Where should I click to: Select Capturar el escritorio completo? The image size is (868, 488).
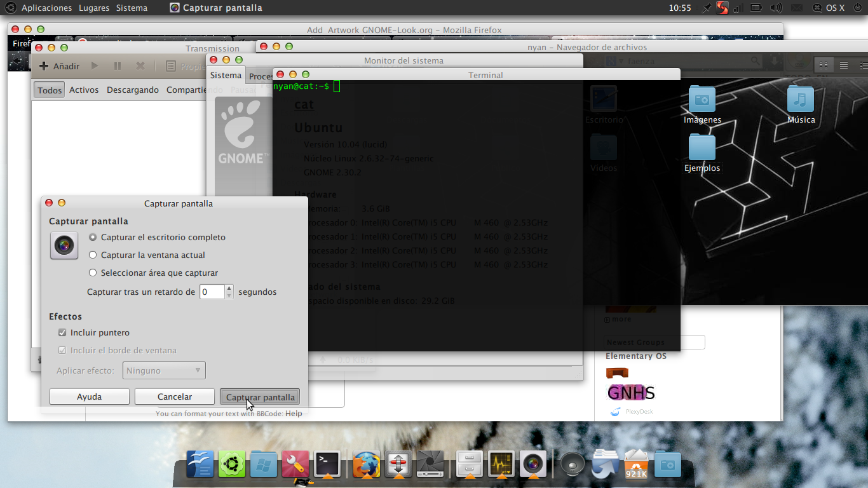point(157,237)
